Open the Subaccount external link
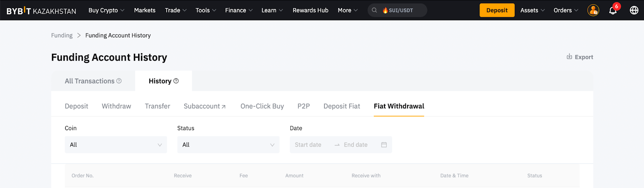 pos(204,106)
